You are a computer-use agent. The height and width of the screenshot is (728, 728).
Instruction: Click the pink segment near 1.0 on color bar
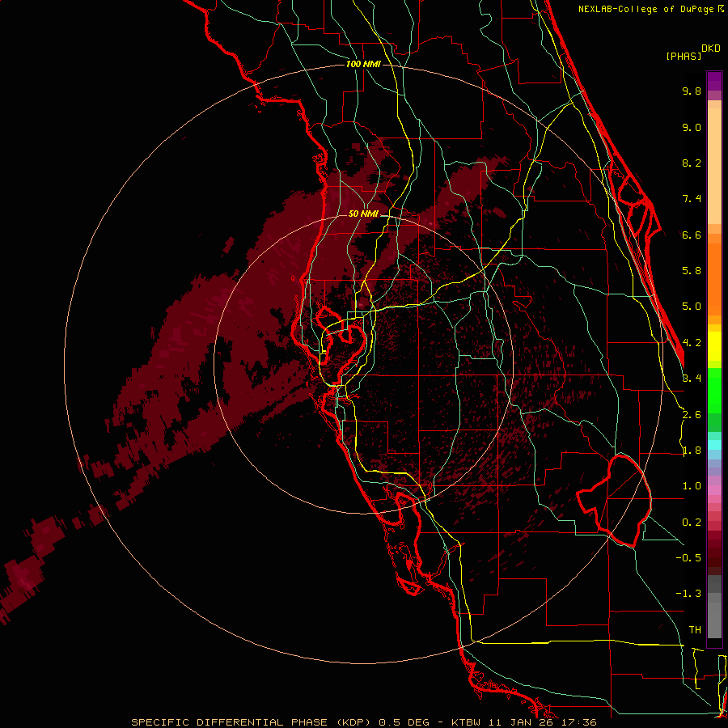pos(714,489)
